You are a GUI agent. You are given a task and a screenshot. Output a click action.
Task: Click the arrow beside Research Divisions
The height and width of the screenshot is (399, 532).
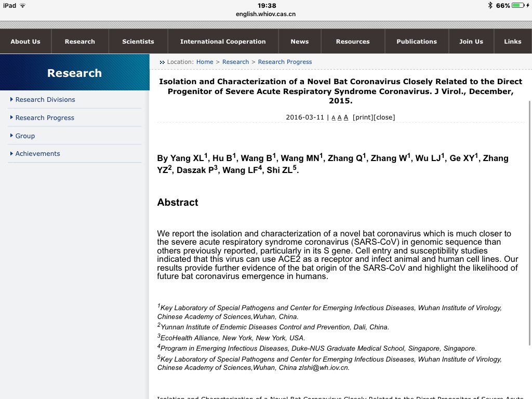pyautogui.click(x=11, y=99)
